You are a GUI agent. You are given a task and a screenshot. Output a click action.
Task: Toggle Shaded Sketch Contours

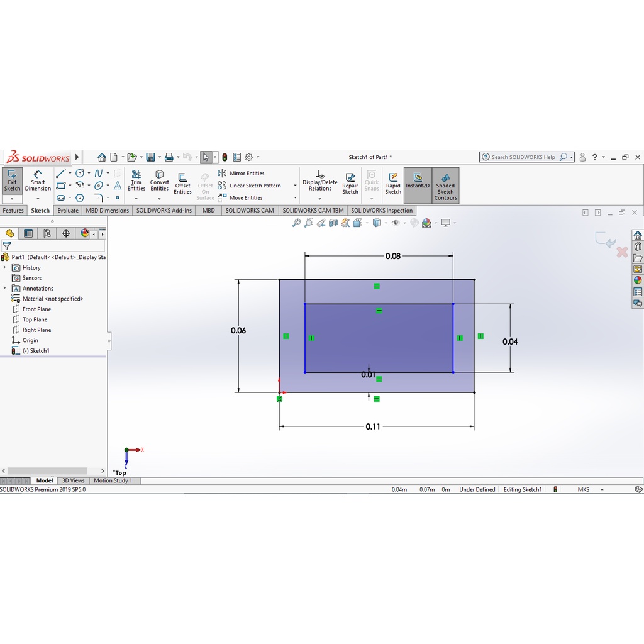pyautogui.click(x=445, y=186)
